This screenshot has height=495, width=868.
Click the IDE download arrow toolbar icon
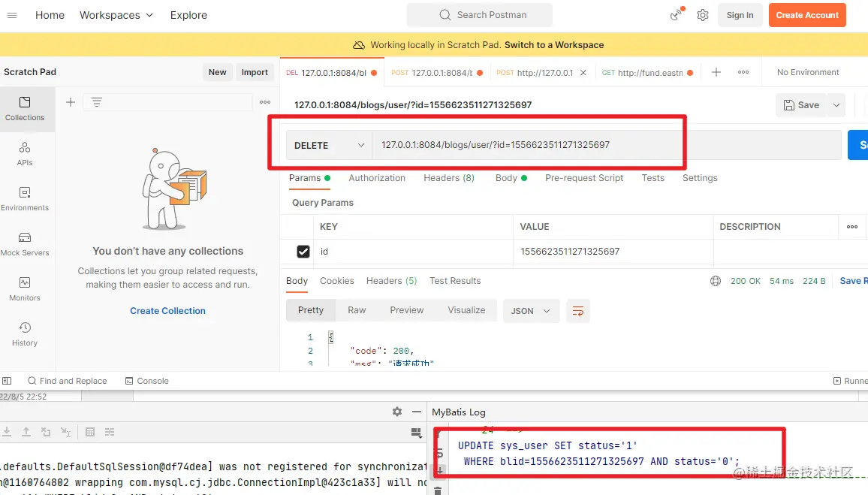click(7, 432)
